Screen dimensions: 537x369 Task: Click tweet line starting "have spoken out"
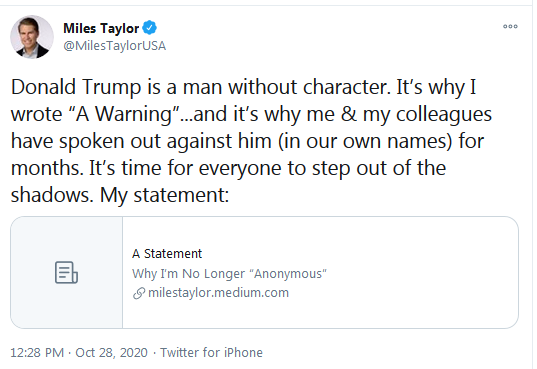click(x=247, y=141)
